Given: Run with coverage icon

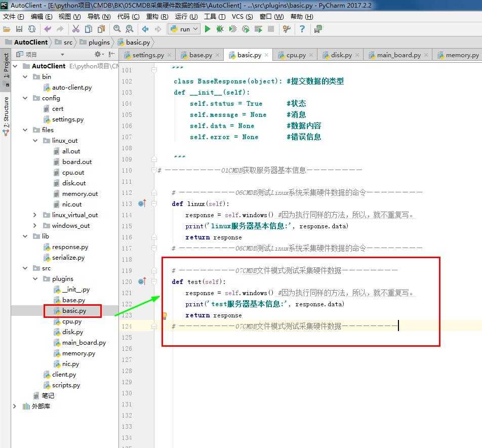Looking at the screenshot, I should coord(233,29).
